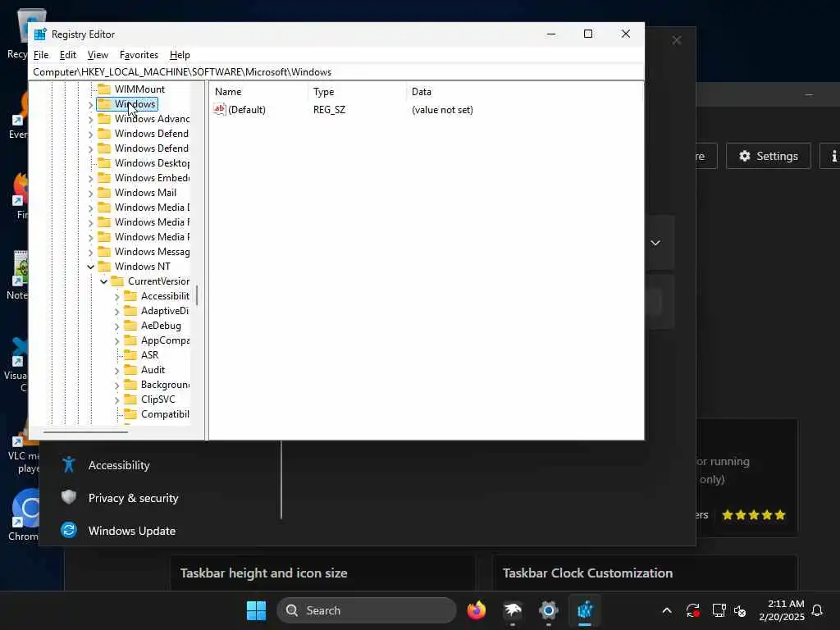
Task: Click the registry path address bar
Action: 336,72
